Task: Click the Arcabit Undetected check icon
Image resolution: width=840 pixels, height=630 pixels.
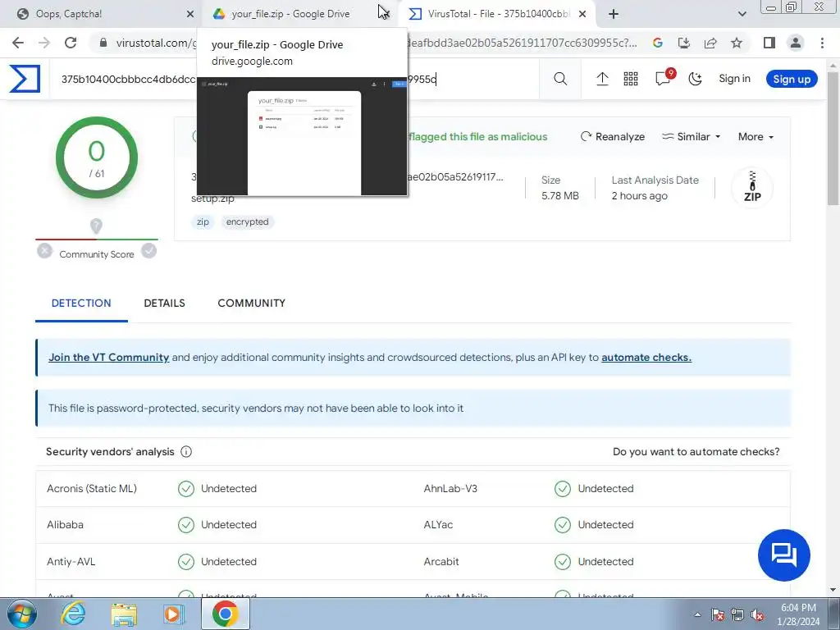Action: (x=563, y=561)
